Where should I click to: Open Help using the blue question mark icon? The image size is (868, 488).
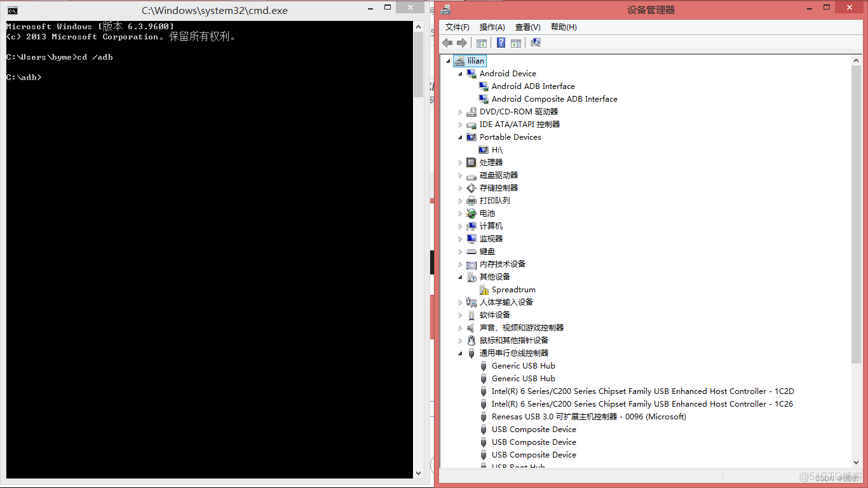click(x=501, y=43)
